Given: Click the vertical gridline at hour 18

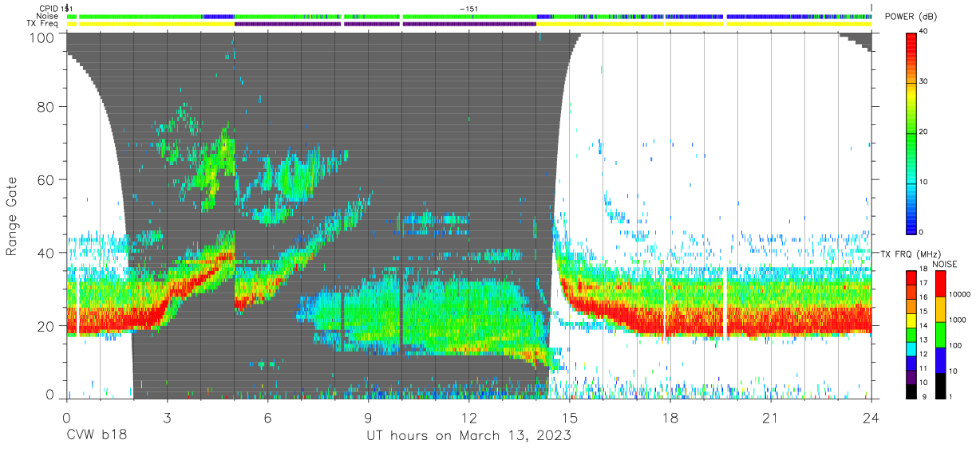Looking at the screenshot, I should pos(670,215).
